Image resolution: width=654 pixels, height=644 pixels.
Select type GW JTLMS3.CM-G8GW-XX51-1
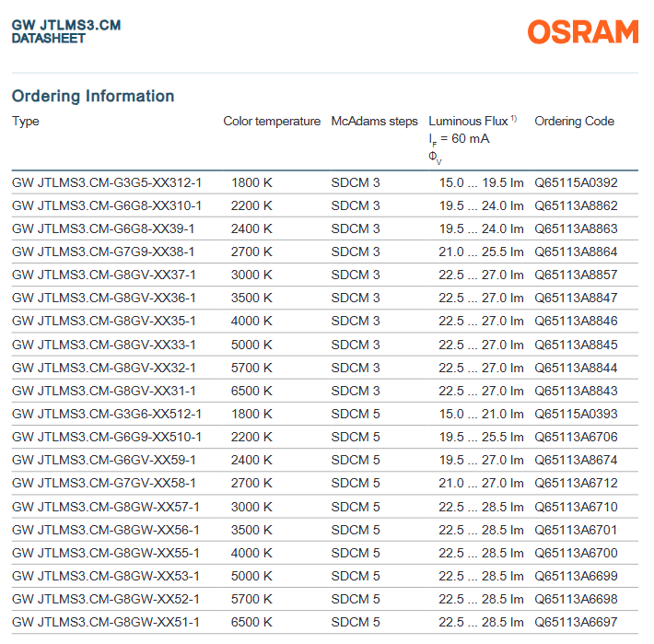[x=106, y=622]
